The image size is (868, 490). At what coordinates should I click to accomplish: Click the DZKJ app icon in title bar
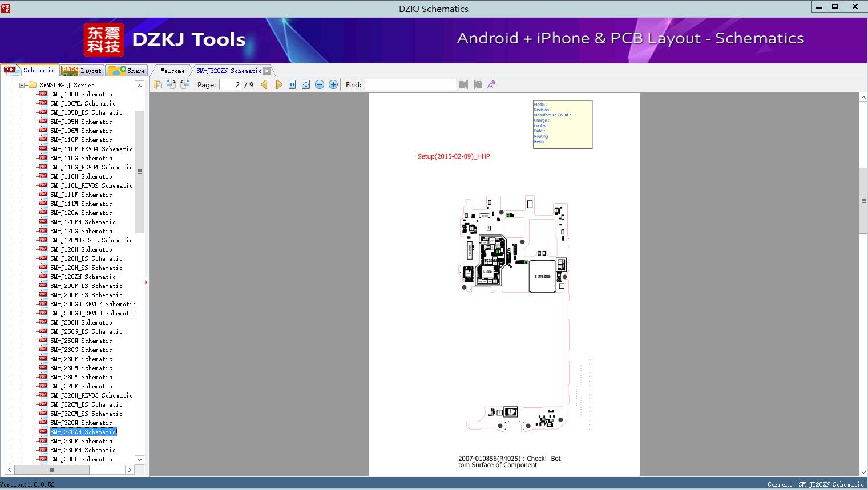click(6, 8)
